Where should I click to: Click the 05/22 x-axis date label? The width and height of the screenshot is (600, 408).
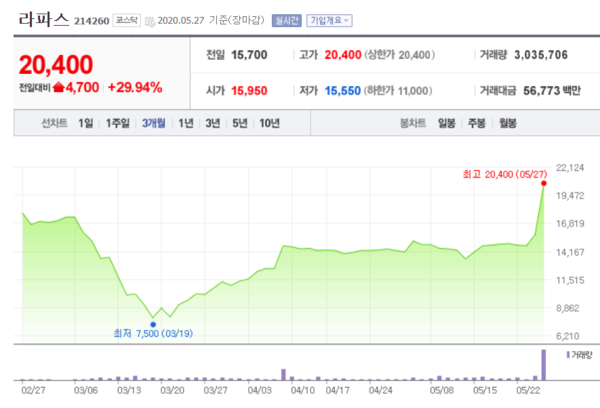click(x=528, y=390)
